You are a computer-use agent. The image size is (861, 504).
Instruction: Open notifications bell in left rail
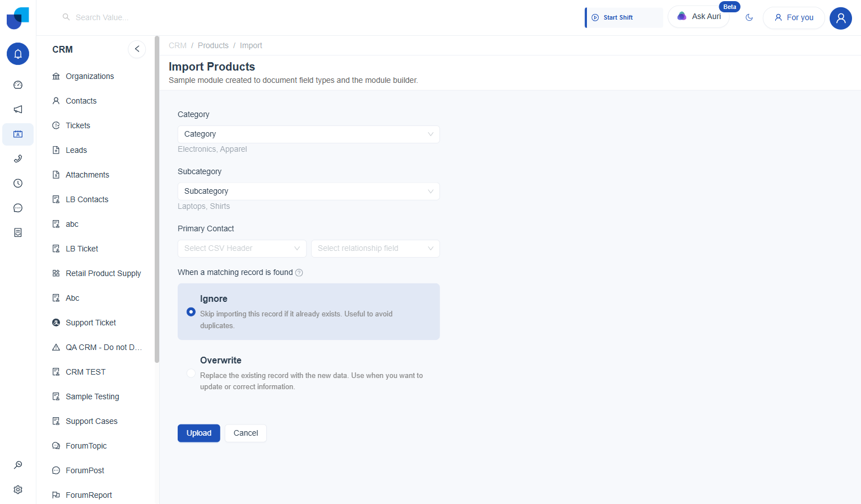[18, 54]
